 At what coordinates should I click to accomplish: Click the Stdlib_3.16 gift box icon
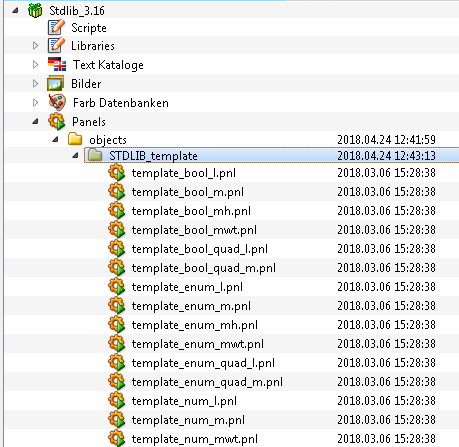pyautogui.click(x=35, y=10)
